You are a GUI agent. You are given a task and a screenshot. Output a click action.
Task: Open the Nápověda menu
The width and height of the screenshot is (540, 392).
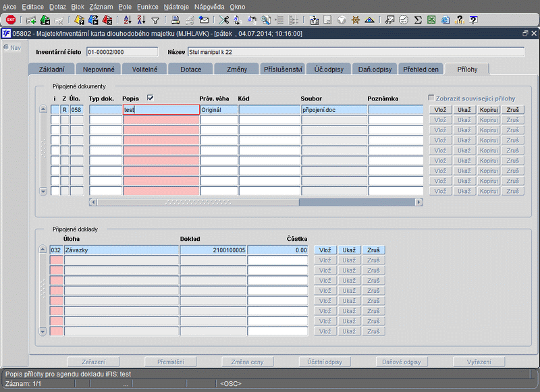[210, 6]
